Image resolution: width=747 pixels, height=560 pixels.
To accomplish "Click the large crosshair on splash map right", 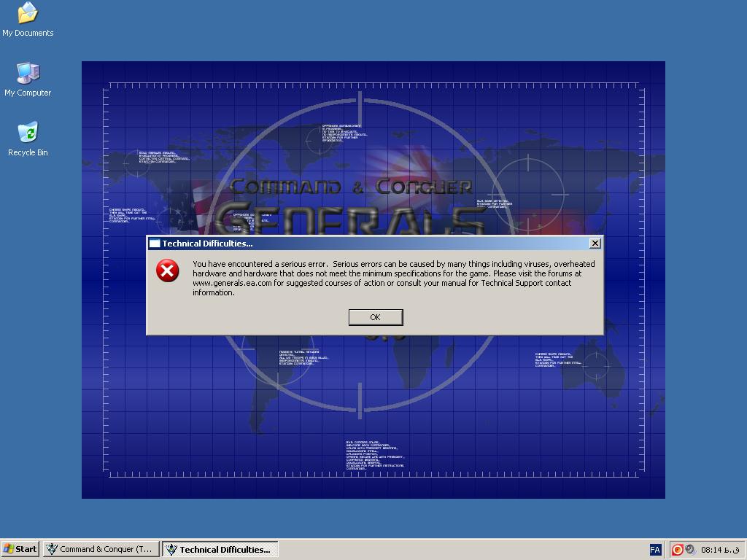I will coord(529,194).
